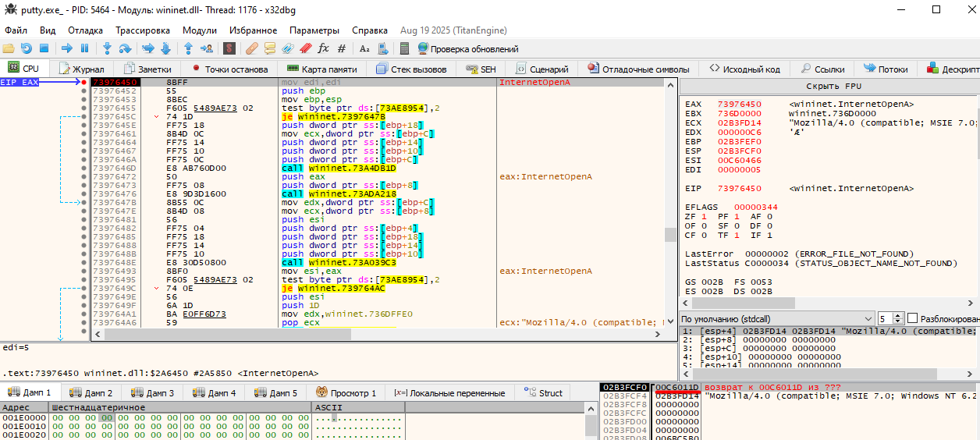
Task: Expand the По умолчанию (stdcall) dropdown
Action: click(x=868, y=318)
